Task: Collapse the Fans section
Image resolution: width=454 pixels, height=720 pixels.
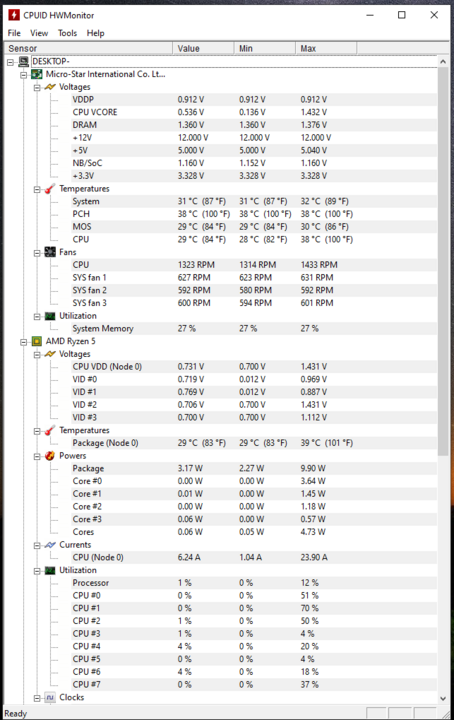Action: pyautogui.click(x=37, y=253)
